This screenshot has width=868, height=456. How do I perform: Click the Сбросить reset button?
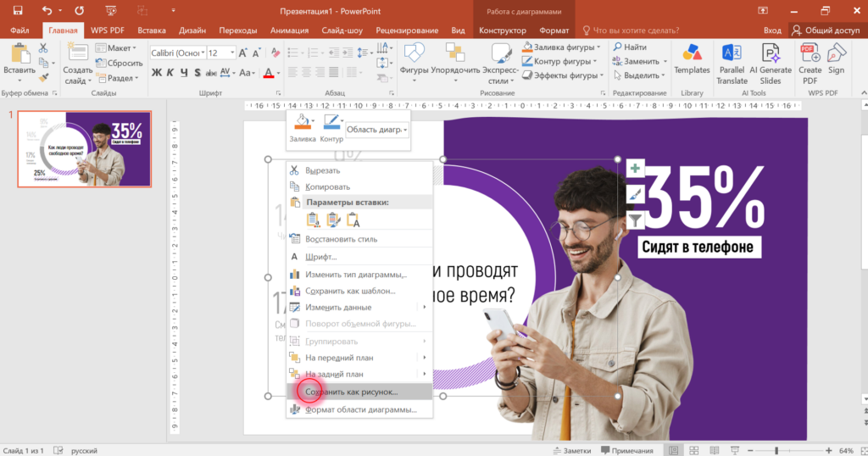click(119, 63)
